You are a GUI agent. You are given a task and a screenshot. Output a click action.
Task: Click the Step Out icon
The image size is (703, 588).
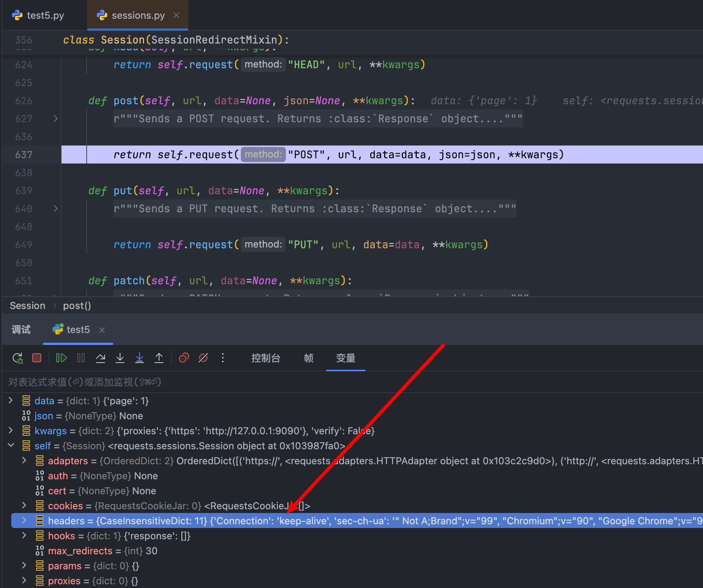tap(159, 358)
